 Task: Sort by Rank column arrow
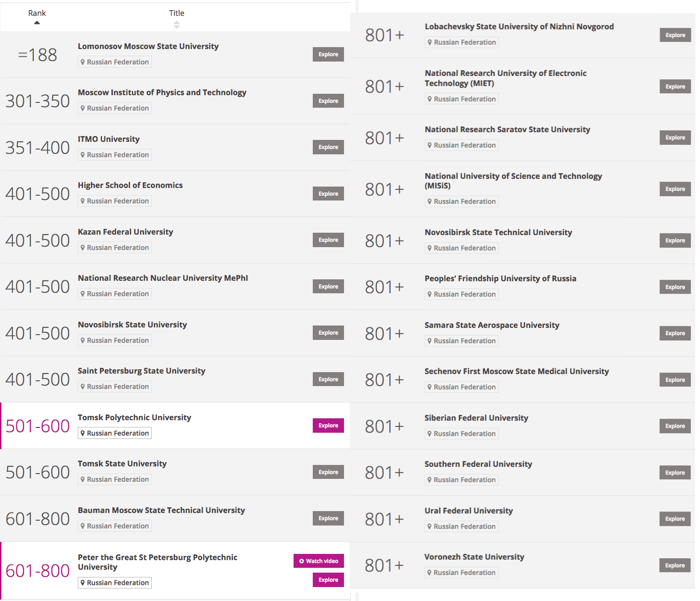37,23
